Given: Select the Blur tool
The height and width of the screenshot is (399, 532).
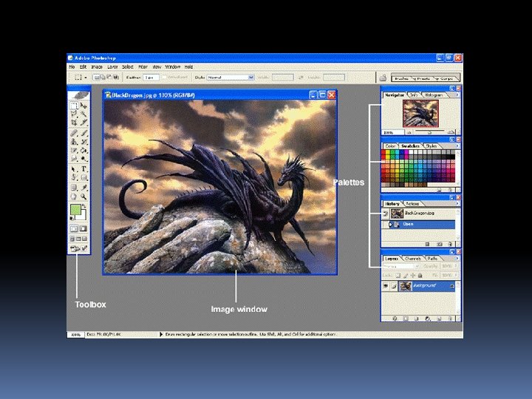Looking at the screenshot, I should [74, 158].
